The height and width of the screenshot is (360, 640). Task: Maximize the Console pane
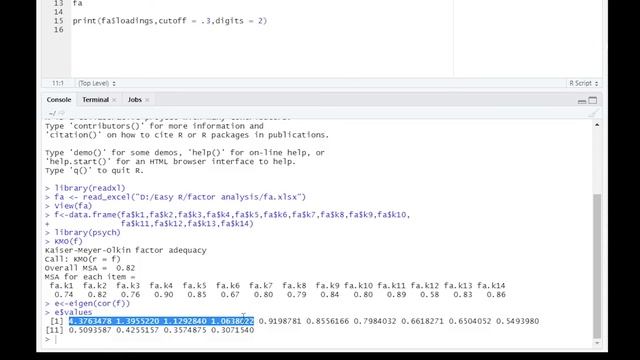point(593,100)
